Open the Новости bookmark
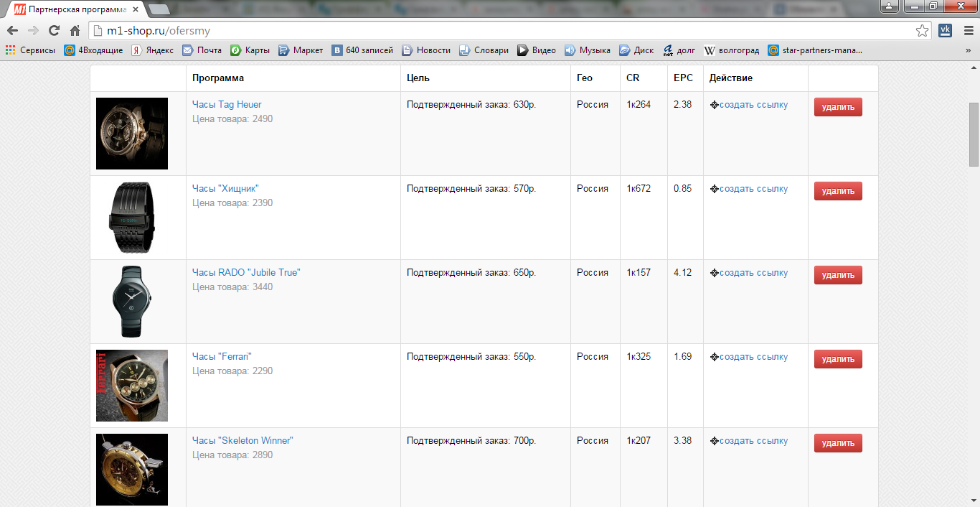The width and height of the screenshot is (980, 507). (426, 50)
